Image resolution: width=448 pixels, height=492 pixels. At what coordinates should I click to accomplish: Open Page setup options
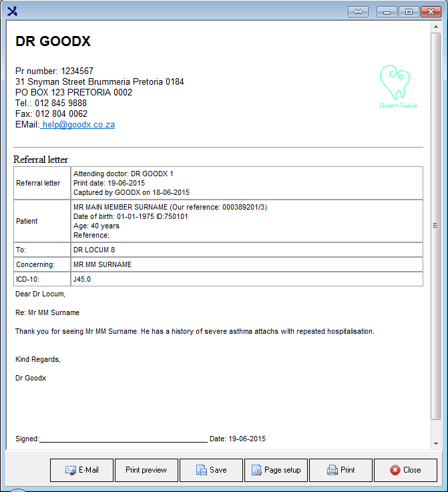[x=276, y=470]
